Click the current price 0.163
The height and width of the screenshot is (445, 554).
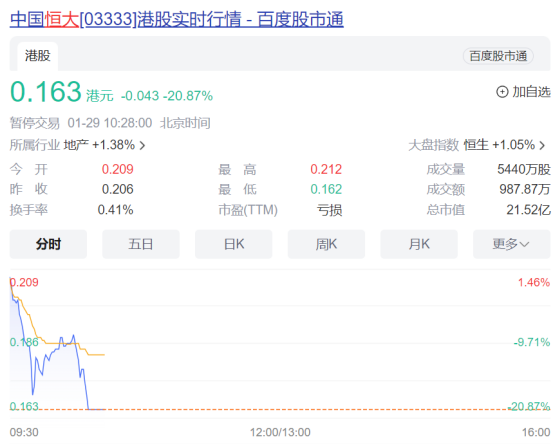pos(46,92)
